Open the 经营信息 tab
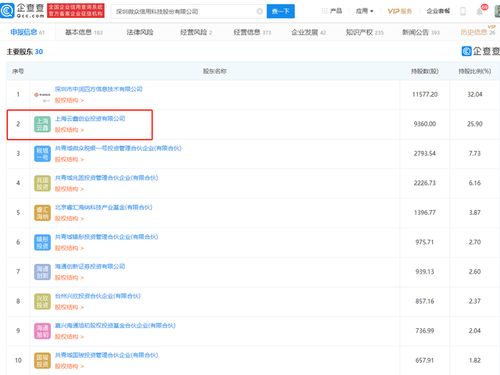 [x=252, y=32]
